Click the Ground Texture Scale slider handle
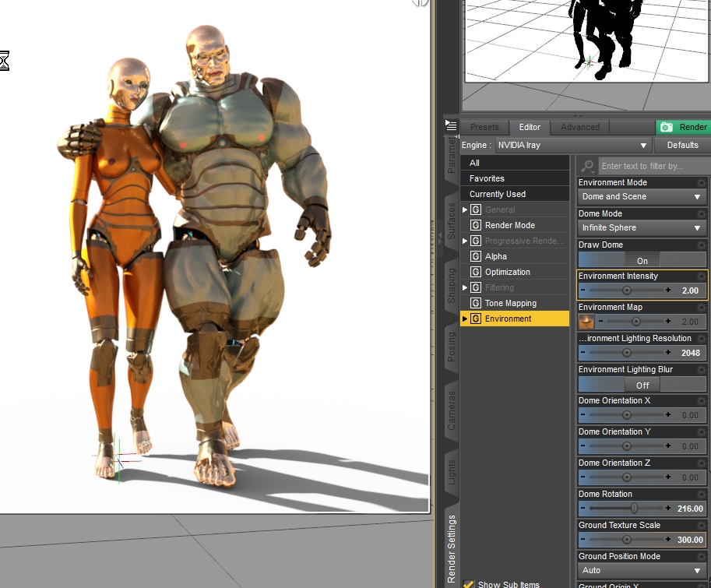 coord(627,540)
